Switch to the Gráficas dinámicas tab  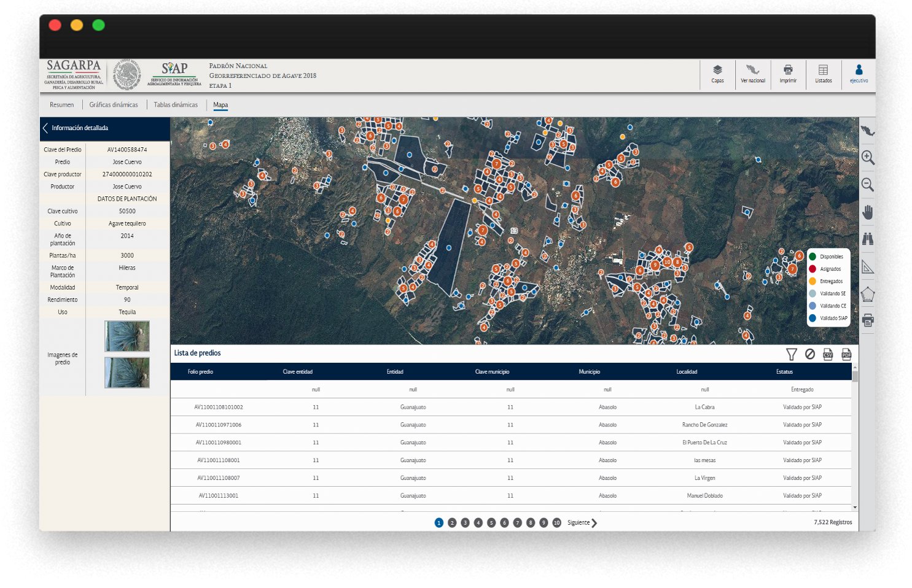pyautogui.click(x=114, y=105)
